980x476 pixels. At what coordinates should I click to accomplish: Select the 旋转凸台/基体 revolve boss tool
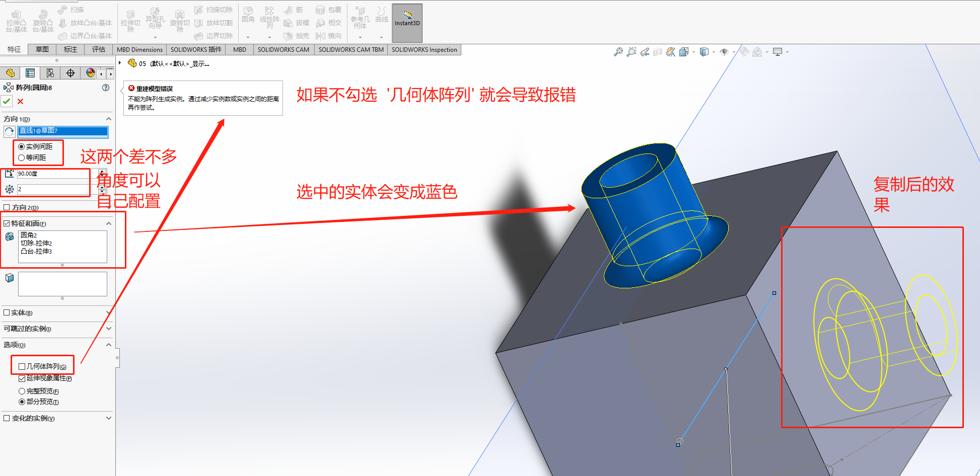click(43, 21)
